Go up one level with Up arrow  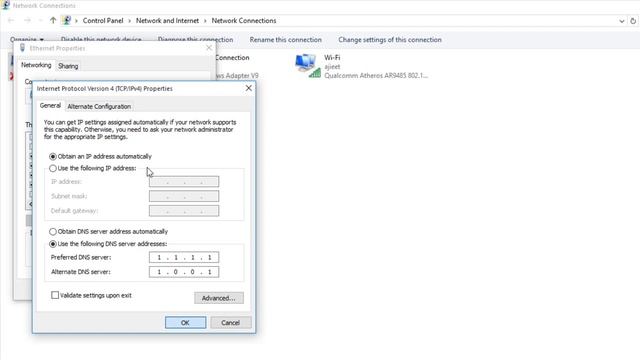pyautogui.click(x=53, y=20)
